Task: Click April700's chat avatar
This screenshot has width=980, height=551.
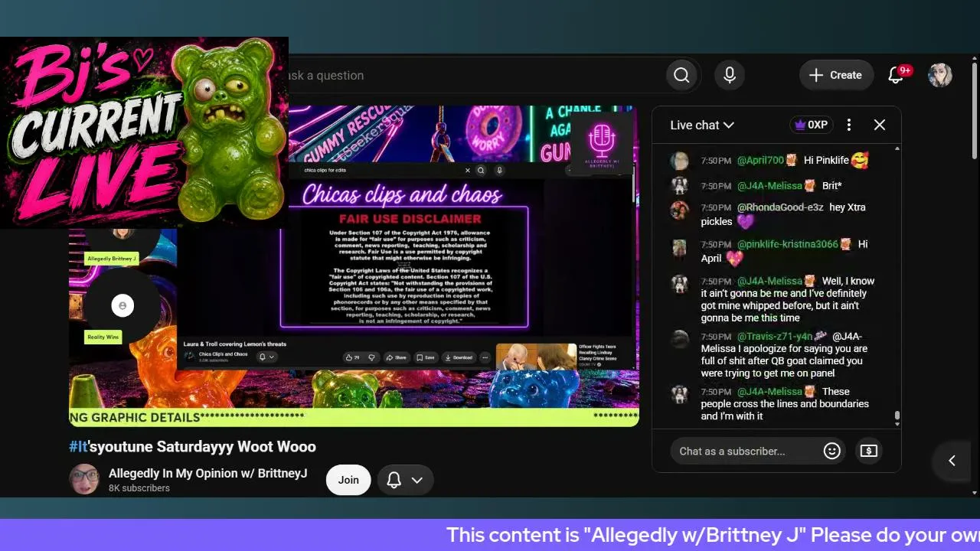Action: (x=679, y=161)
